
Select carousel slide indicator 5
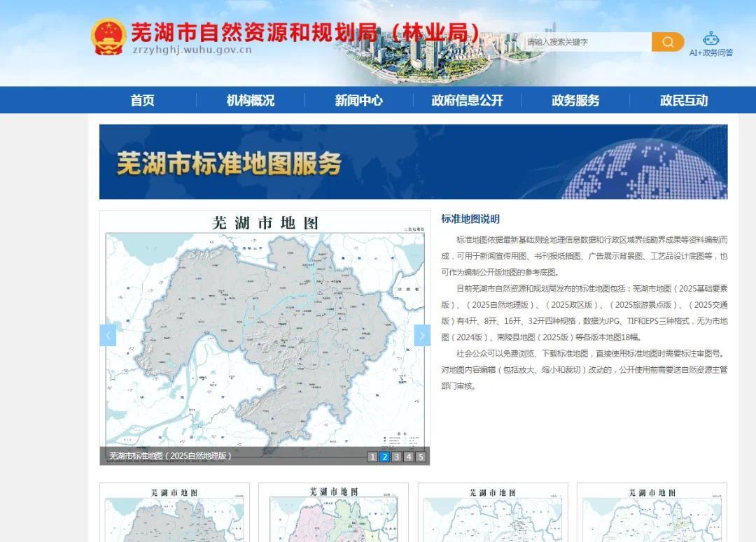point(420,457)
